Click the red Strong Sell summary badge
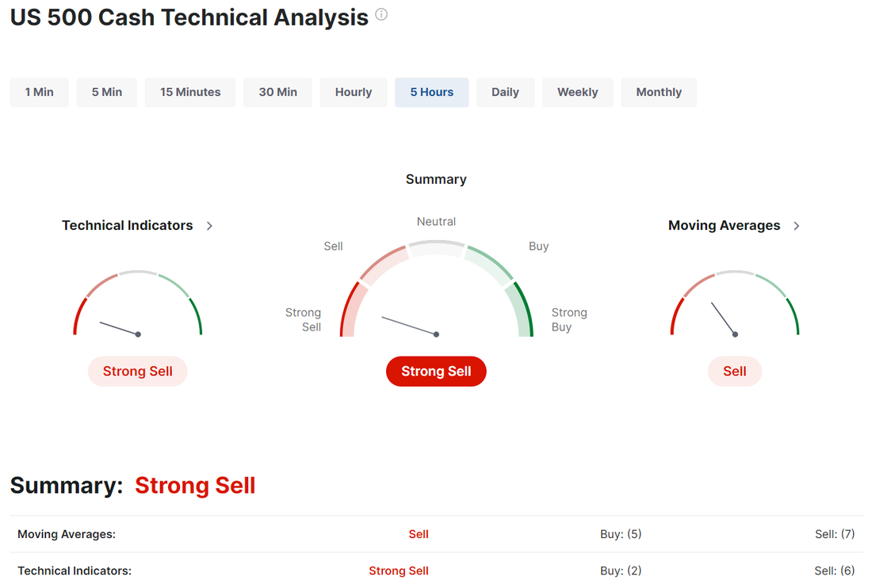This screenshot has width=872, height=588. point(436,371)
